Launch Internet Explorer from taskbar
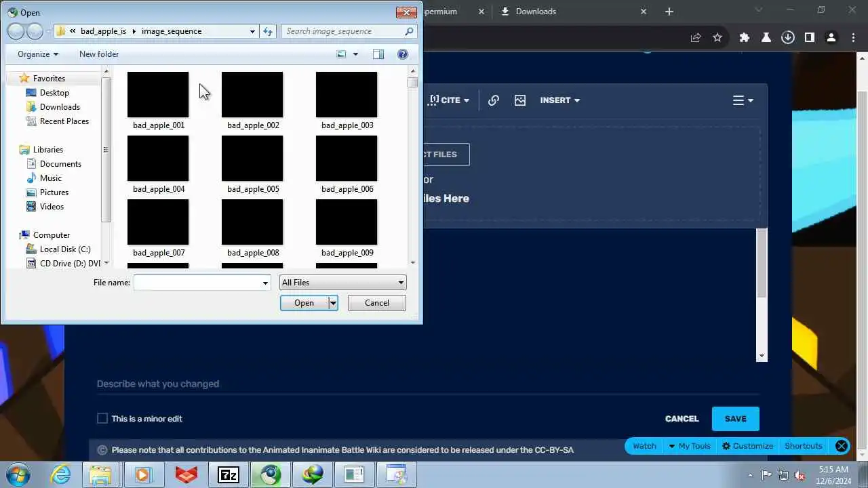Viewport: 868px width, 488px height. 61,474
